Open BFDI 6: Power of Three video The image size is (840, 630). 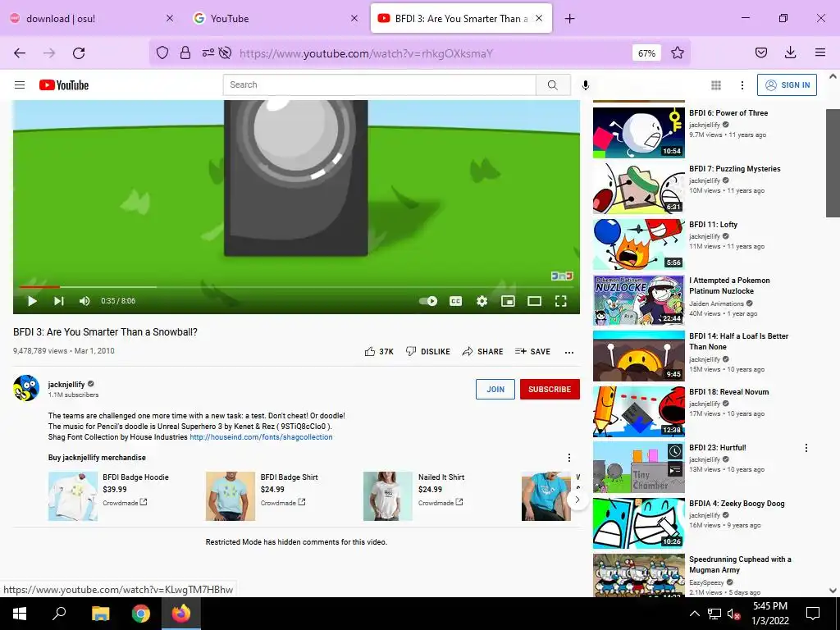(728, 113)
